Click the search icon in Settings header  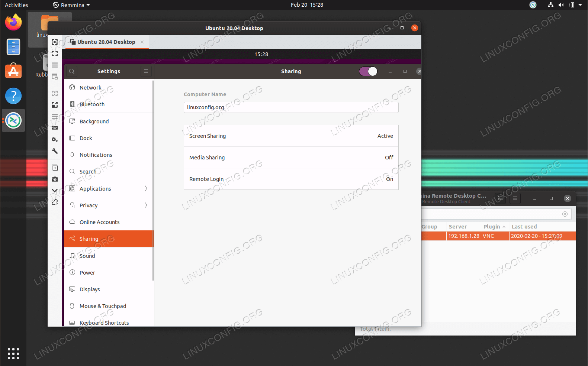72,71
